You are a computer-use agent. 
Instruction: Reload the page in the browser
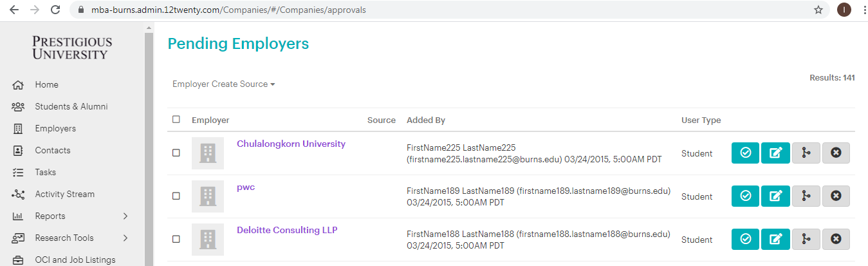point(55,10)
